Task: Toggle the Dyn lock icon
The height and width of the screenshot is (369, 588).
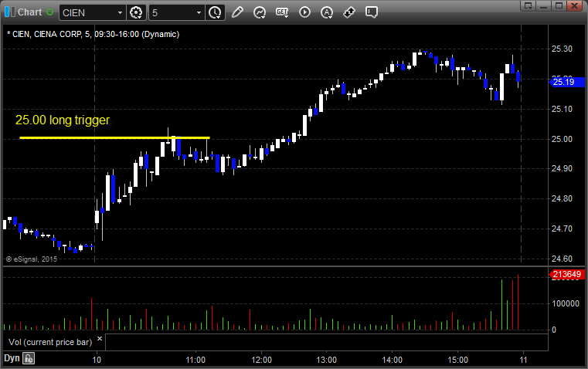Action: point(29,358)
